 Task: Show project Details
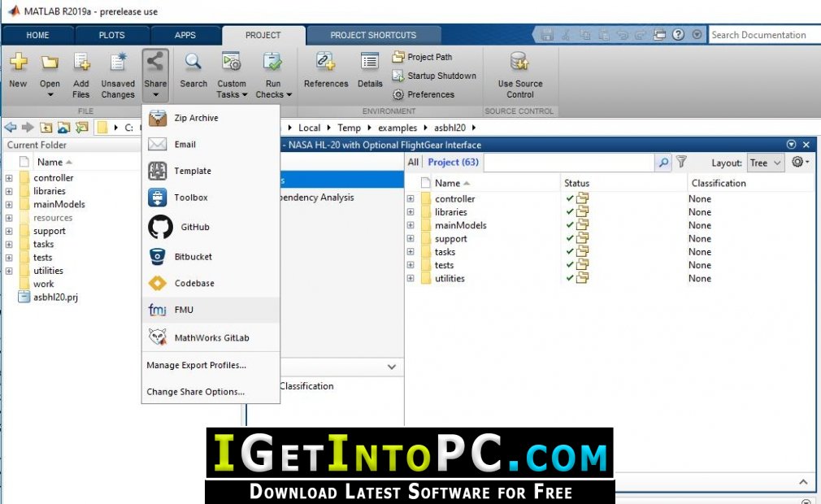tap(370, 70)
